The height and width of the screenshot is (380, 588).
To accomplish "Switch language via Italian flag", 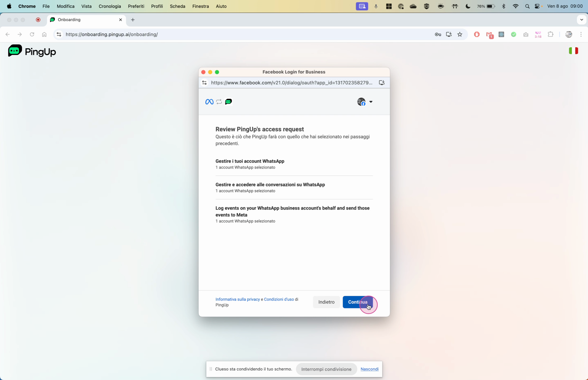I will (573, 51).
